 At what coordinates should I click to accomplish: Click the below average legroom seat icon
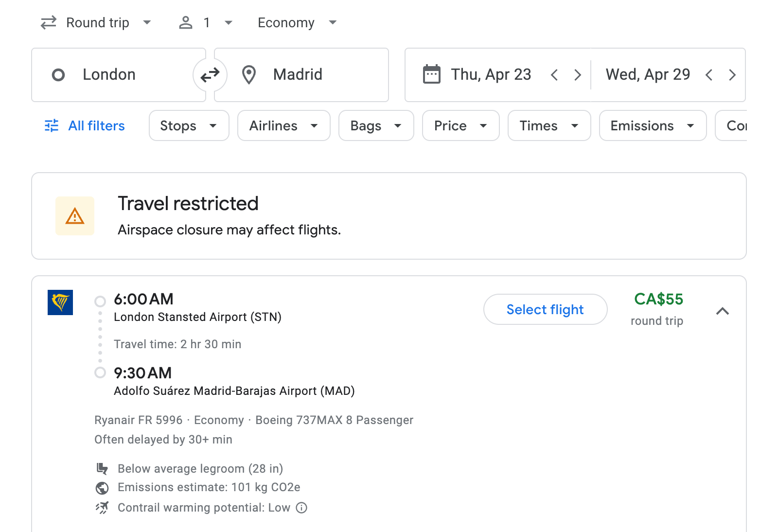click(101, 468)
